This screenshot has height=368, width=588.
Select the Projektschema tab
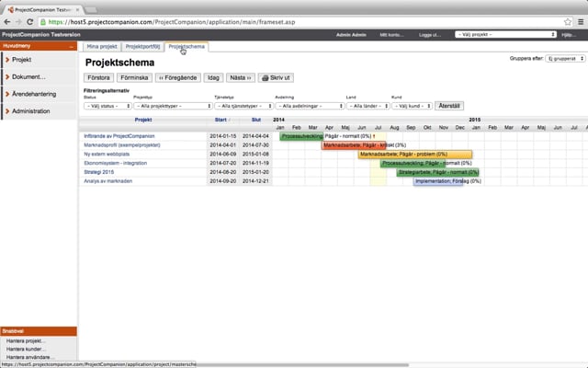coord(187,47)
